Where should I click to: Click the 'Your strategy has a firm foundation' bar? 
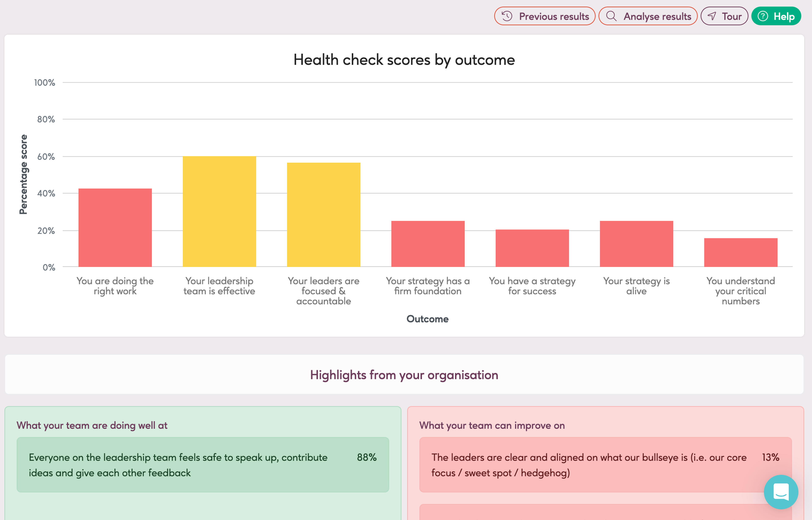pyautogui.click(x=428, y=244)
